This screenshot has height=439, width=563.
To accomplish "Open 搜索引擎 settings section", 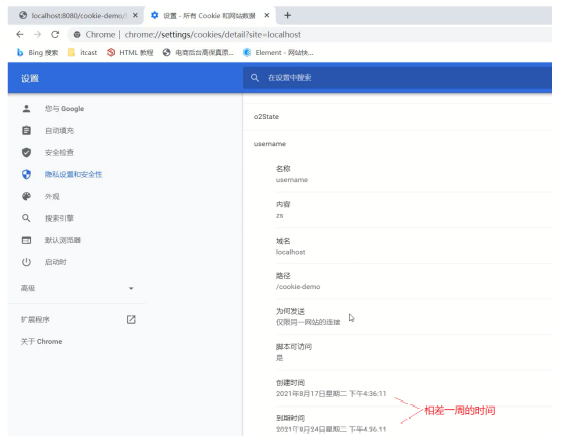I will tap(59, 218).
